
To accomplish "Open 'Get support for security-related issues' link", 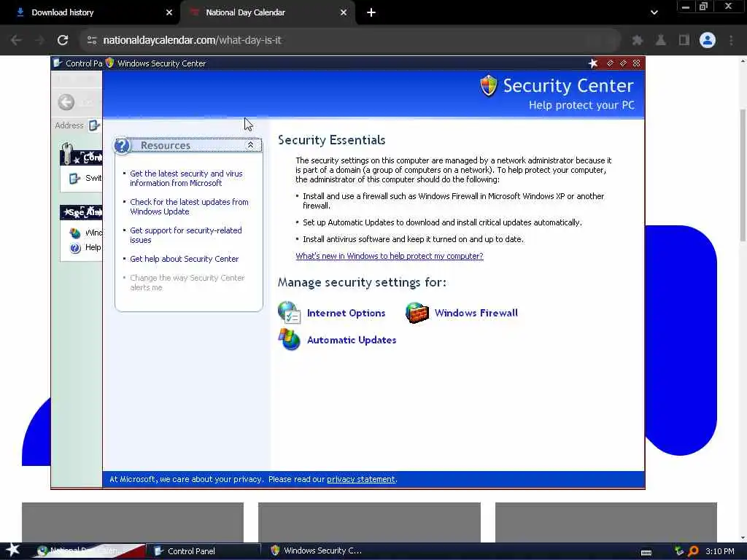I will click(x=186, y=236).
